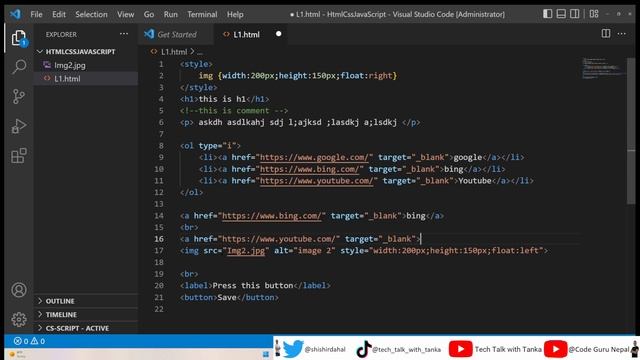Select L1.html in the file tree

(x=67, y=78)
